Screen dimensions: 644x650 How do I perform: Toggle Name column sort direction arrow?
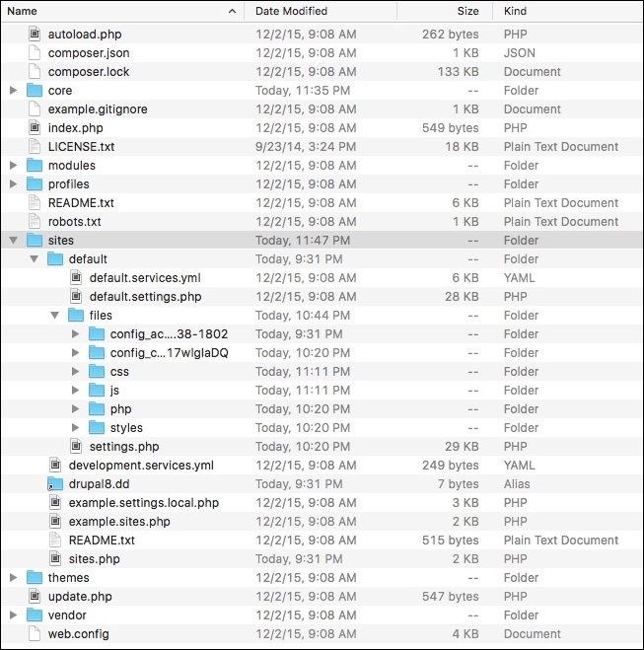pyautogui.click(x=232, y=11)
